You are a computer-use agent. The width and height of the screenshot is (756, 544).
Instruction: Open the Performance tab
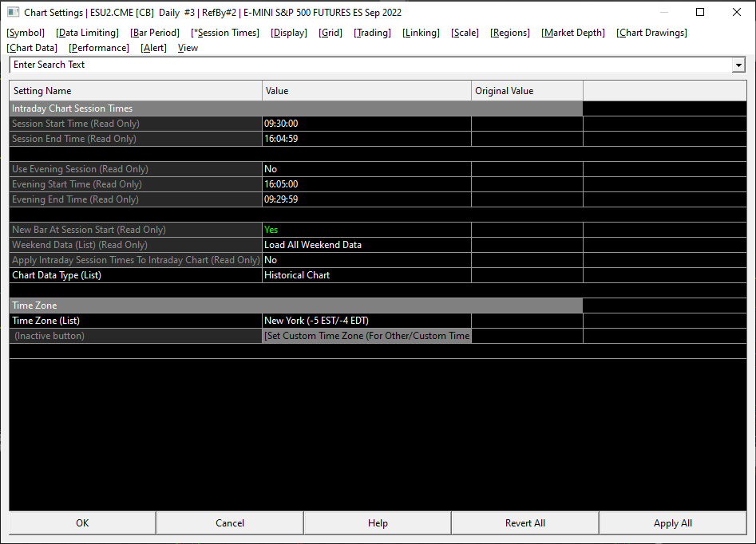99,48
